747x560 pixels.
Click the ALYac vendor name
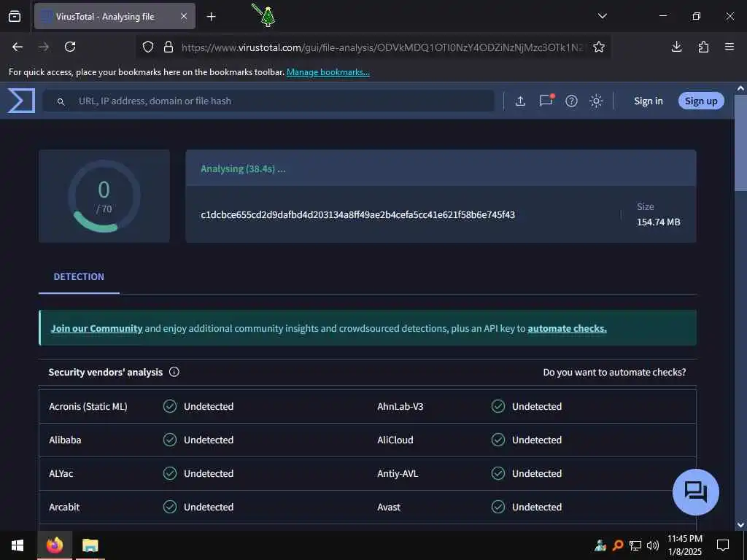pyautogui.click(x=61, y=474)
